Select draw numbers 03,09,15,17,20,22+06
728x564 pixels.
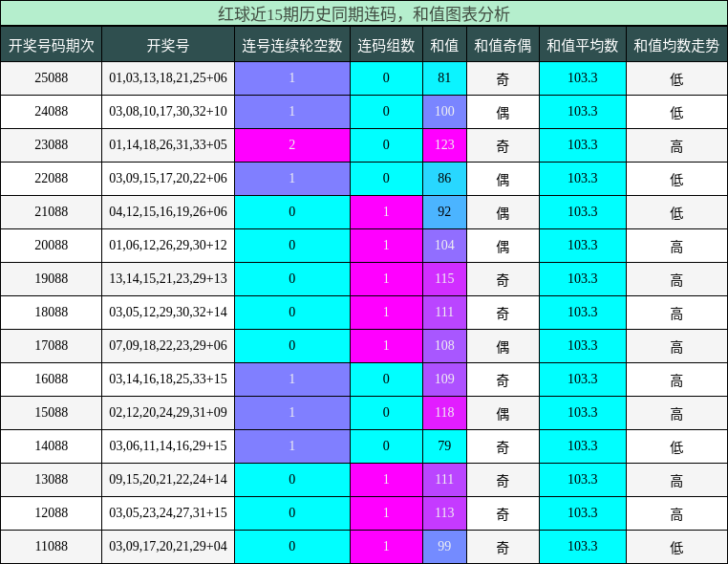pos(168,179)
